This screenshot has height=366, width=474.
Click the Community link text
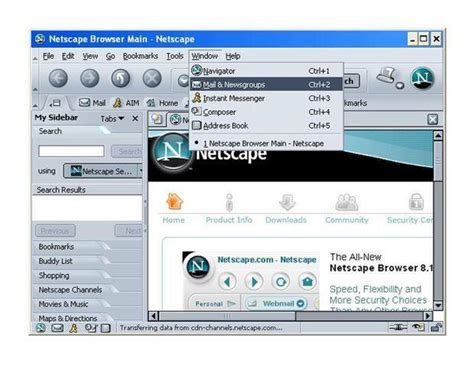(347, 220)
